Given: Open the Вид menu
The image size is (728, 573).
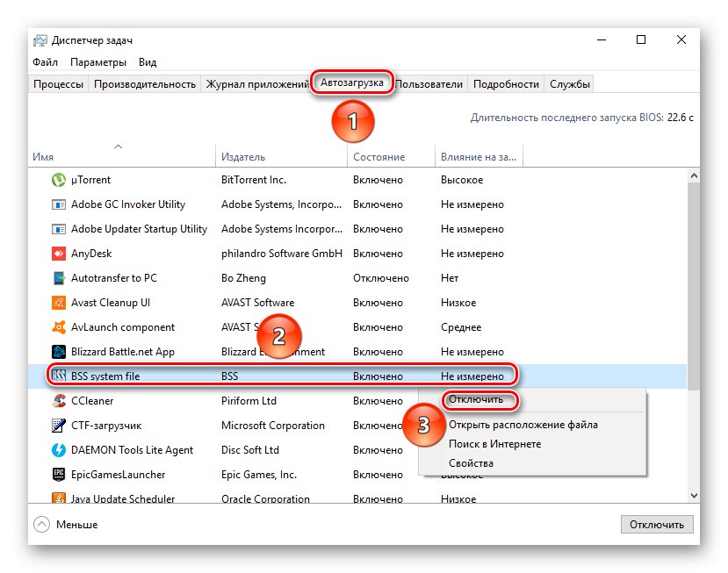Looking at the screenshot, I should (x=148, y=62).
